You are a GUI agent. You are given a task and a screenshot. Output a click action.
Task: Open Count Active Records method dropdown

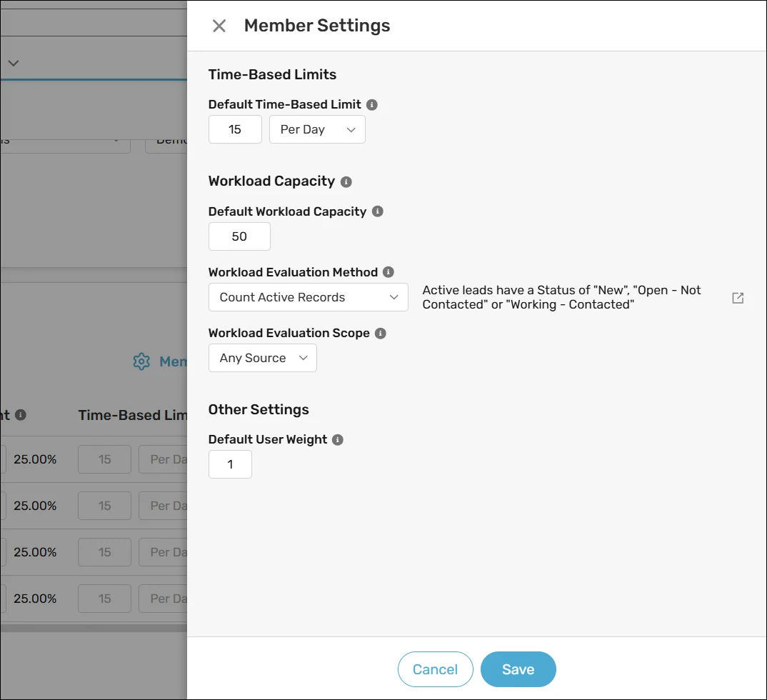click(309, 297)
